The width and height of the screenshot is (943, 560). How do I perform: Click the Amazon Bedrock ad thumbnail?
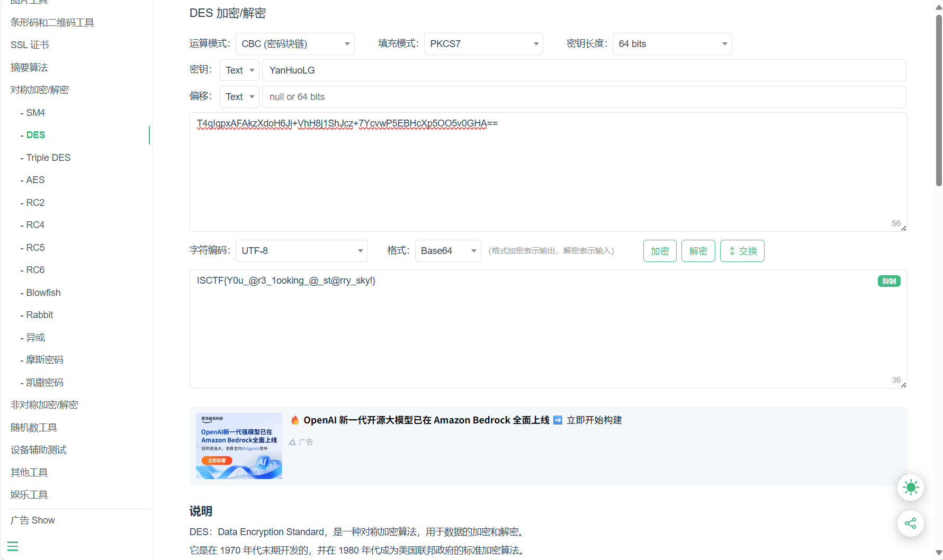point(239,446)
